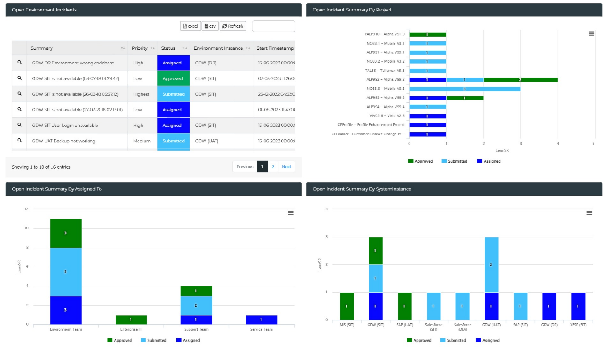Viewport: 608px width, 364px height.
Task: Click the table search input field
Action: [273, 26]
